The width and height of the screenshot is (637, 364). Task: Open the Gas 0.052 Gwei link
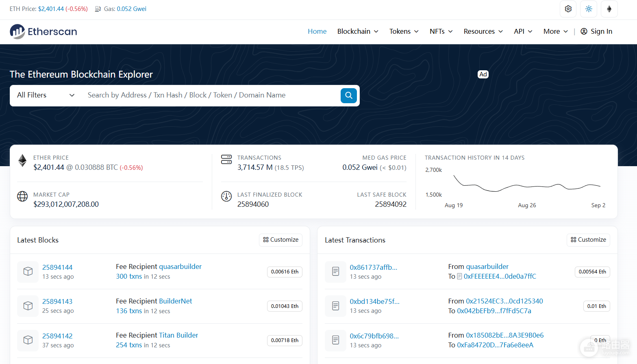point(132,9)
